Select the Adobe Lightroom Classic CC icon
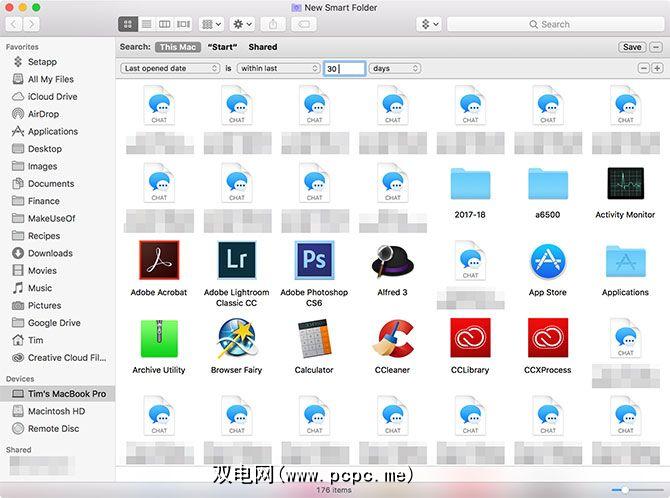The width and height of the screenshot is (670, 498). (237, 260)
